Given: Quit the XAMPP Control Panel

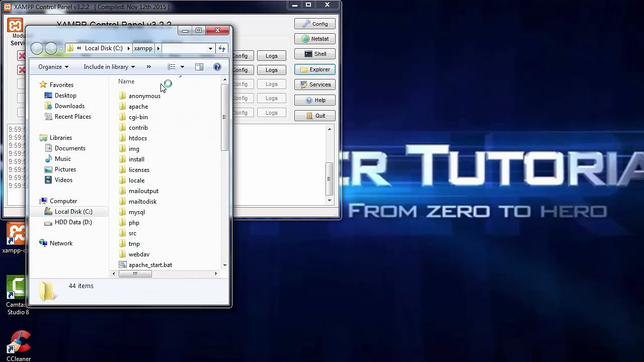Looking at the screenshot, I should 314,116.
